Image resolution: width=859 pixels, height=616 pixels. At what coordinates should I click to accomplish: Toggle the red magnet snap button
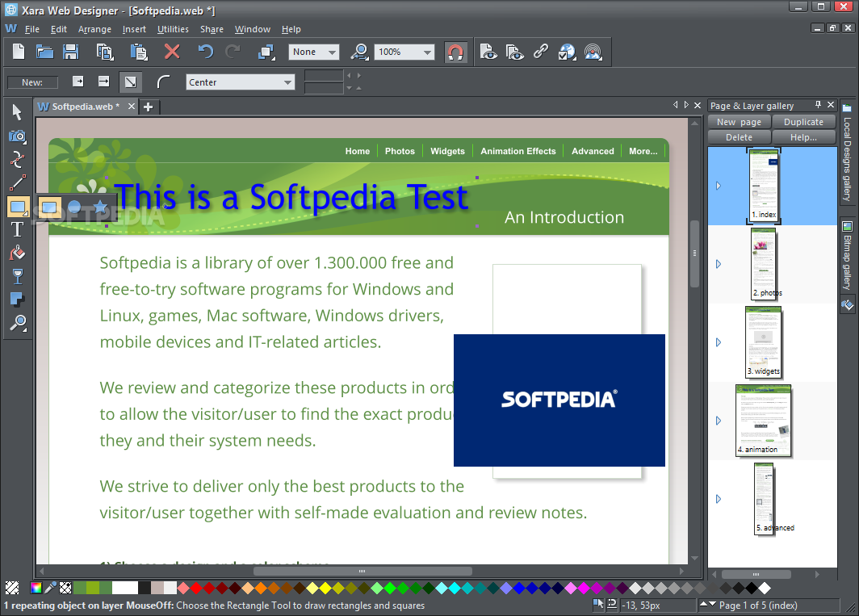(455, 52)
